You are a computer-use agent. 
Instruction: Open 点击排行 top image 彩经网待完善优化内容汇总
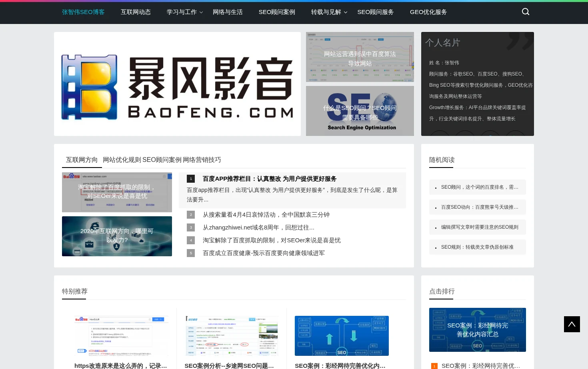pyautogui.click(x=478, y=330)
